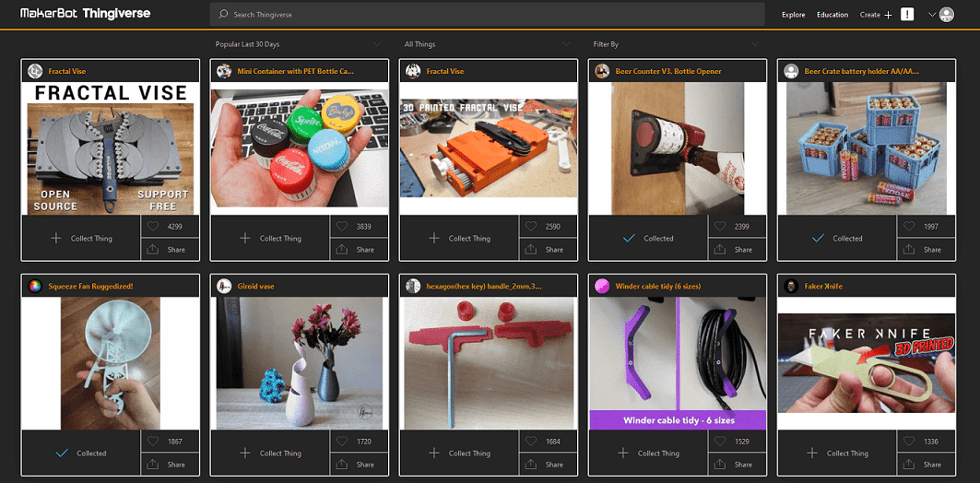The width and height of the screenshot is (980, 483).
Task: Uncollect the Beer Crate battery holder
Action: [x=837, y=238]
